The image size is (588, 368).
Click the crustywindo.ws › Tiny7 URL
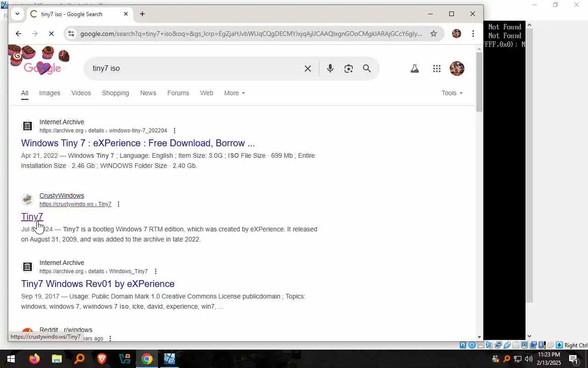[x=75, y=204]
